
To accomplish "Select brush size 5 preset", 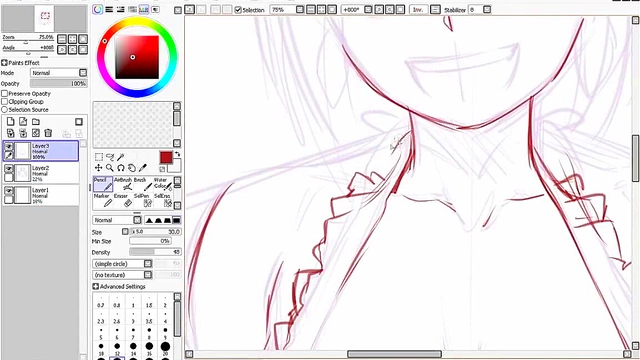I will (101, 334).
